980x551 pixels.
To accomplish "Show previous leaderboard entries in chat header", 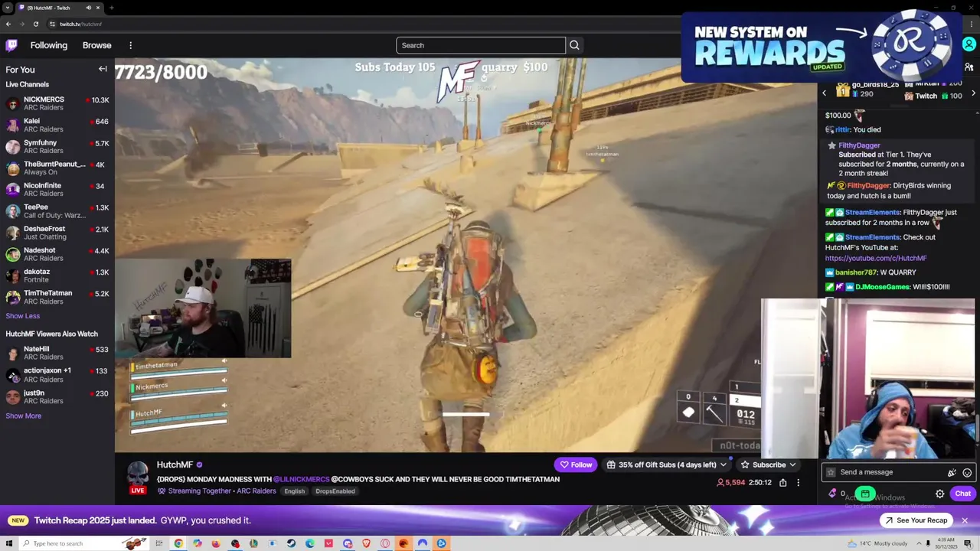I will 825,93.
